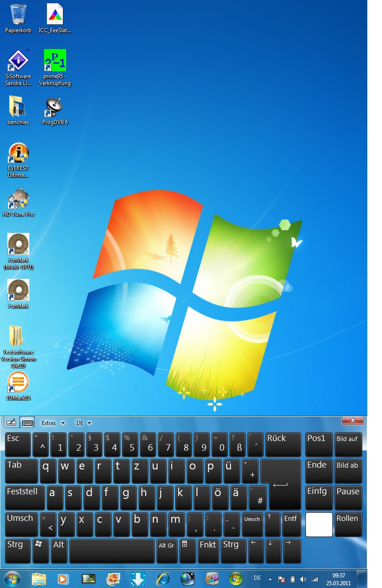Click the volume speaker tray icon

point(303,579)
